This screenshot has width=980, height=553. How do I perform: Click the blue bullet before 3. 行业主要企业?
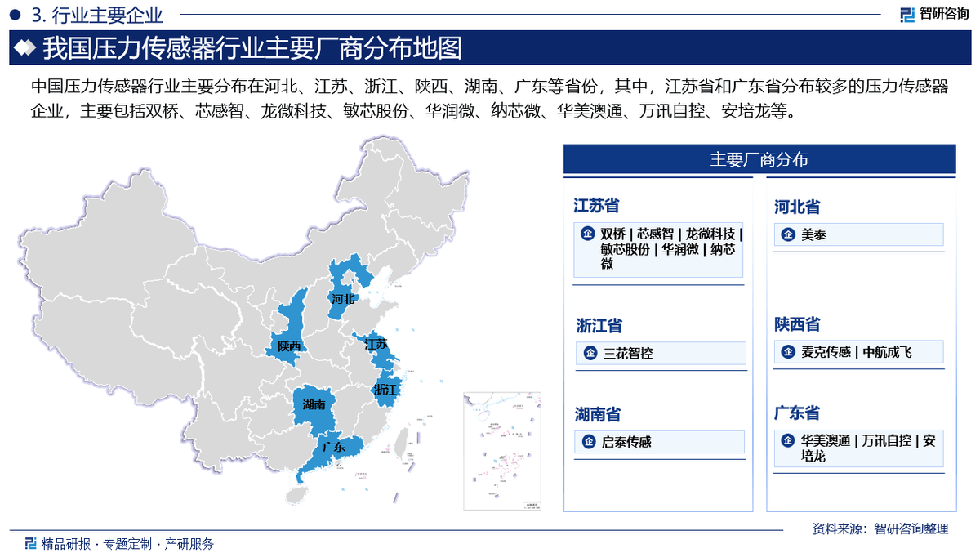14,14
